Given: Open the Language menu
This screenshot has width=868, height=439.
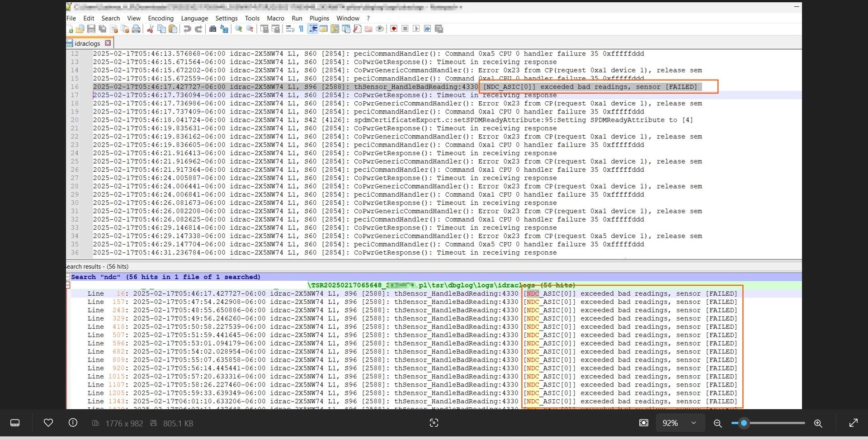Looking at the screenshot, I should [194, 18].
